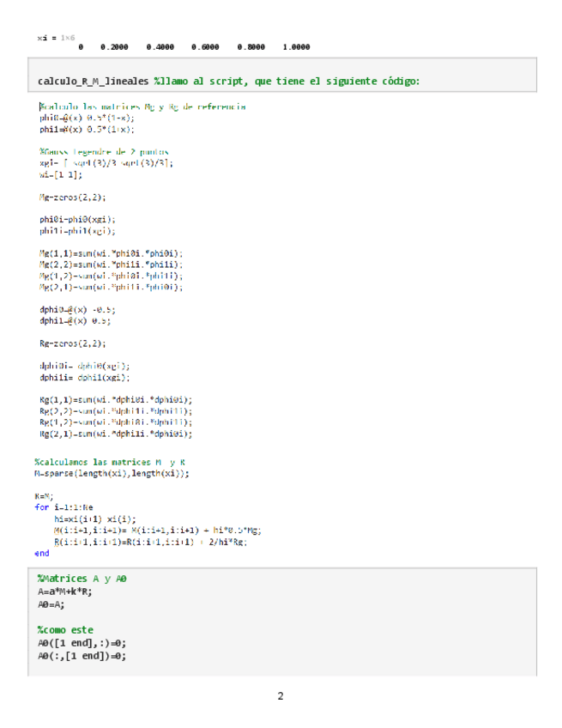562x728 pixels.
Task: Click the comment '%llamo al script, que tiene el siguiente código:'
Action: point(287,82)
